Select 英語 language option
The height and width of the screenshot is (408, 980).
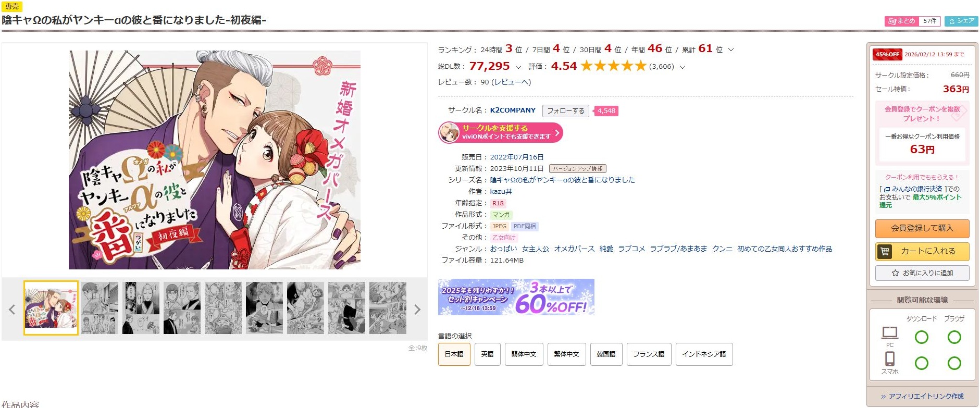point(487,354)
